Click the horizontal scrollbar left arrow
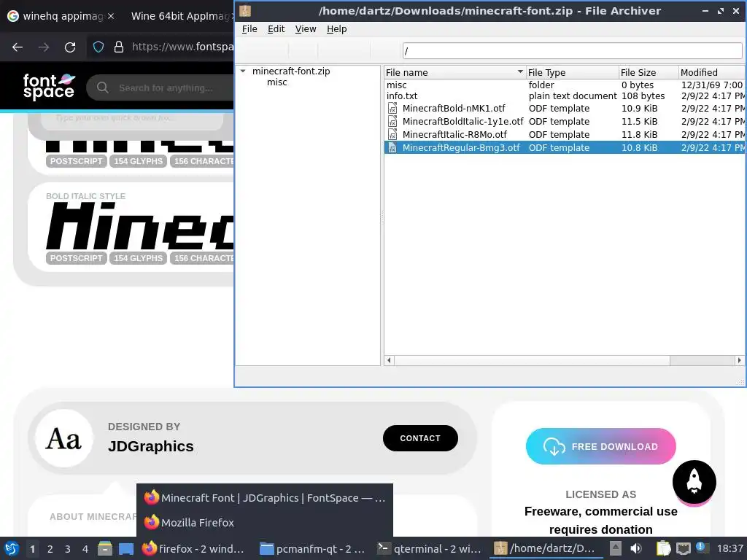 (390, 360)
